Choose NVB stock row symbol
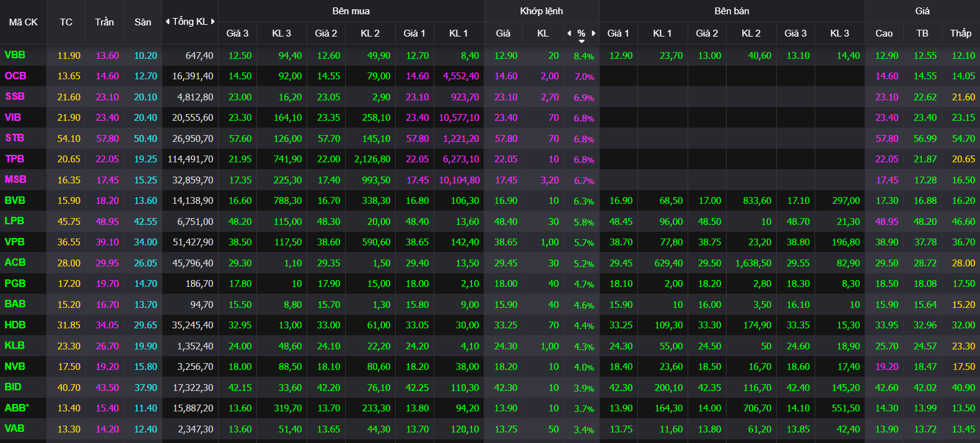This screenshot has height=443, width=980. click(x=15, y=367)
